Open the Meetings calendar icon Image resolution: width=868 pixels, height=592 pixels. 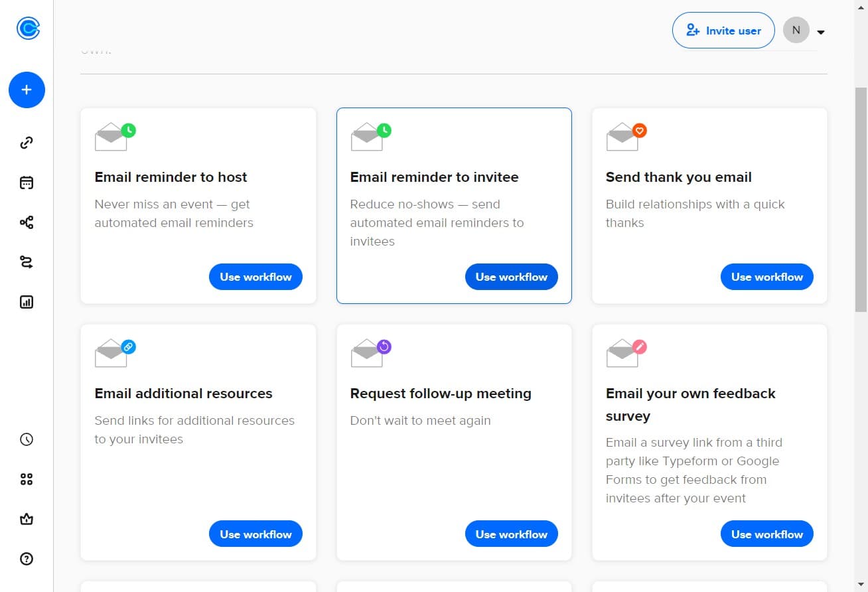pyautogui.click(x=27, y=183)
